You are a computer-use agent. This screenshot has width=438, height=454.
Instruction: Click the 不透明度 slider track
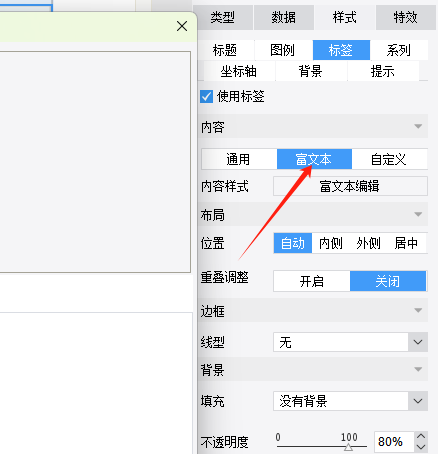tap(322, 446)
